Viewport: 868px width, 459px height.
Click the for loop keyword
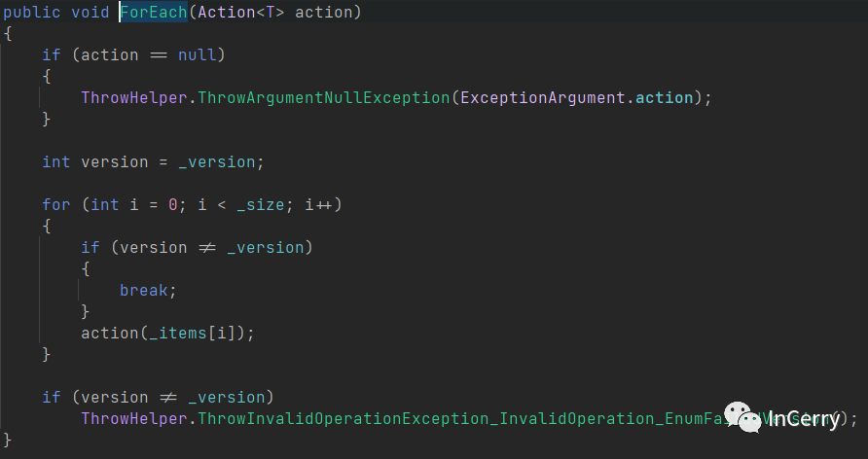pyautogui.click(x=55, y=204)
